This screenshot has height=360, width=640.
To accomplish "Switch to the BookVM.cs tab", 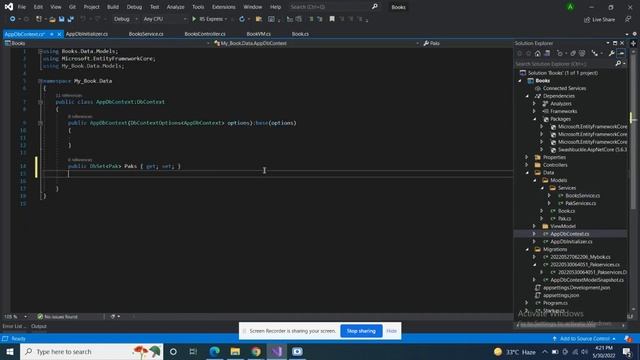I will tap(258, 34).
